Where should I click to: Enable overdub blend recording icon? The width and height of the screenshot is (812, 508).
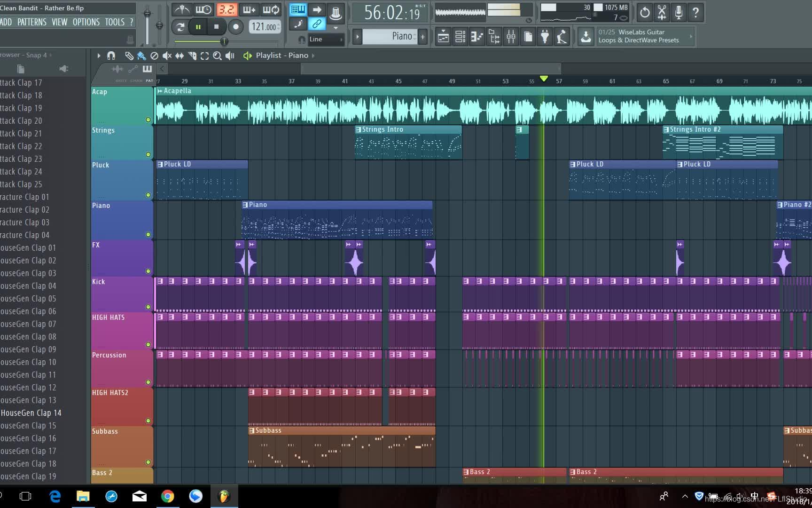point(249,9)
